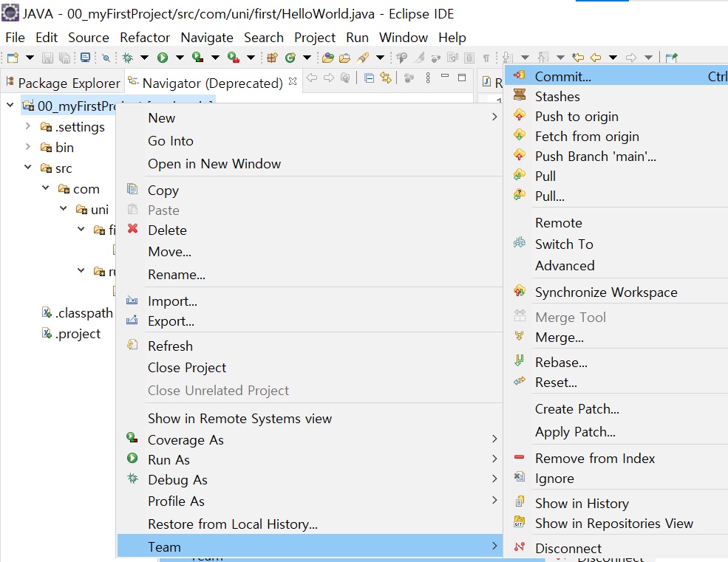
Task: Open the Refactor menu
Action: pyautogui.click(x=145, y=37)
